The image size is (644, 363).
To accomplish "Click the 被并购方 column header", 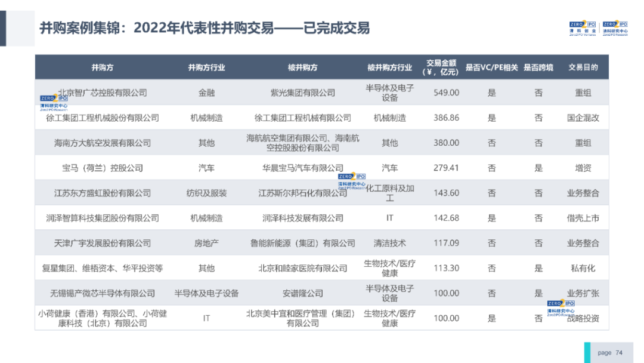I will pos(303,67).
